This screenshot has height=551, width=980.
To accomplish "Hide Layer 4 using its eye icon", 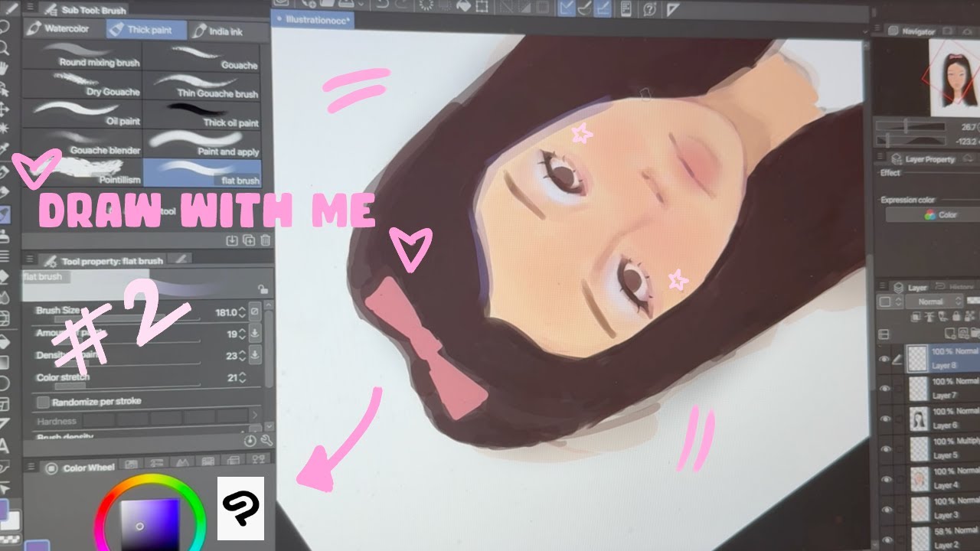I will [886, 479].
